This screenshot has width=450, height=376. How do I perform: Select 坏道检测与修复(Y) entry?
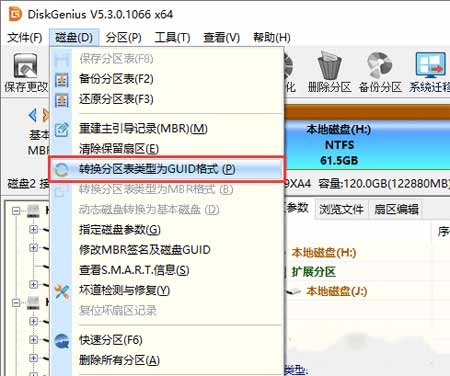167,290
